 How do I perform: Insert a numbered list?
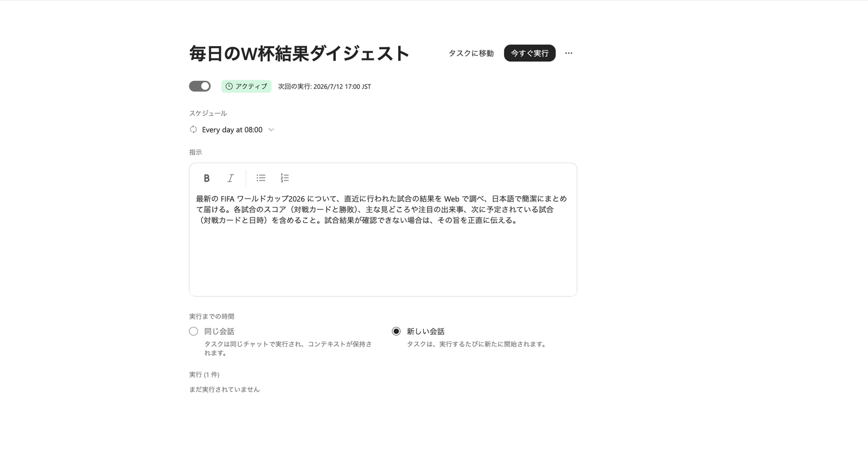click(285, 178)
